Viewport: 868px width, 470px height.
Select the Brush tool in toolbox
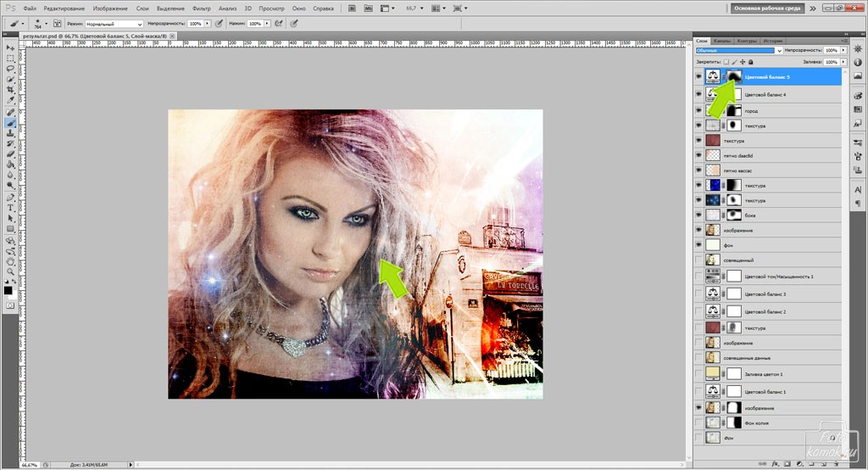pos(10,122)
